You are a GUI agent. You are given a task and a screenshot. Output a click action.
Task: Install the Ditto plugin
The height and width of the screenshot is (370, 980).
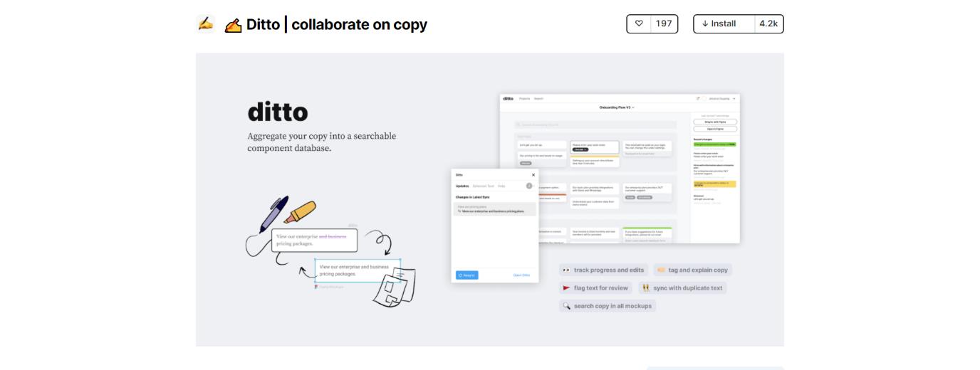point(724,23)
